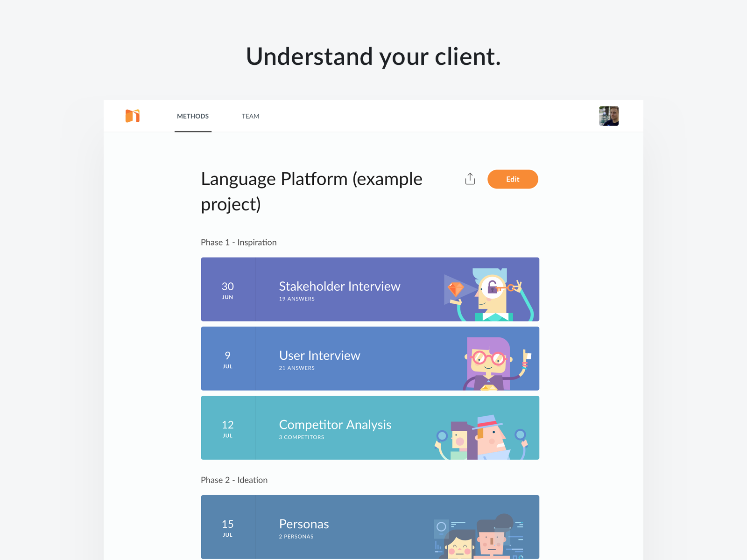This screenshot has width=747, height=560.
Task: Click the '19 ANSWERS' label
Action: click(x=297, y=299)
